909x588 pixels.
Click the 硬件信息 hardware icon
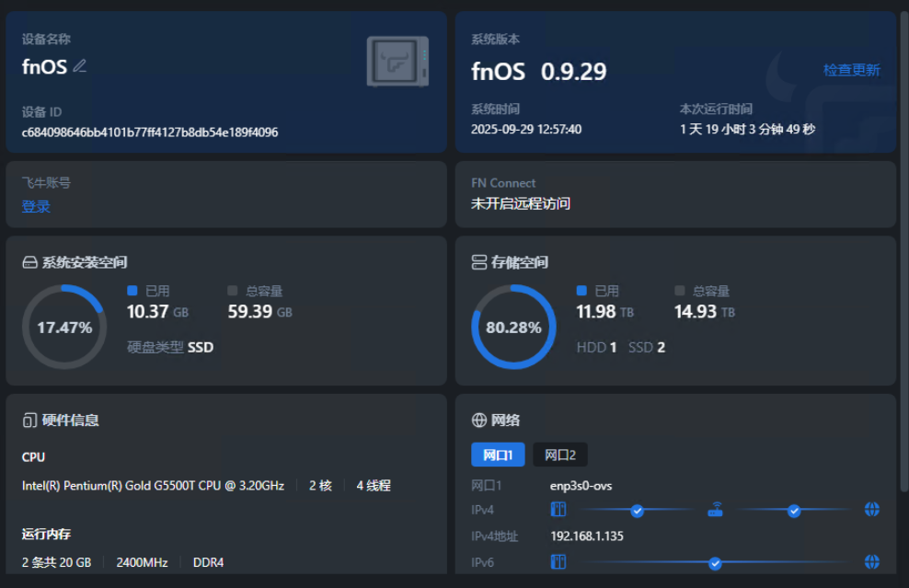(29, 421)
